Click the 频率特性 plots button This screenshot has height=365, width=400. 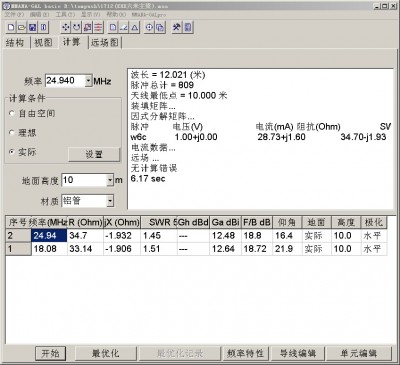245,353
